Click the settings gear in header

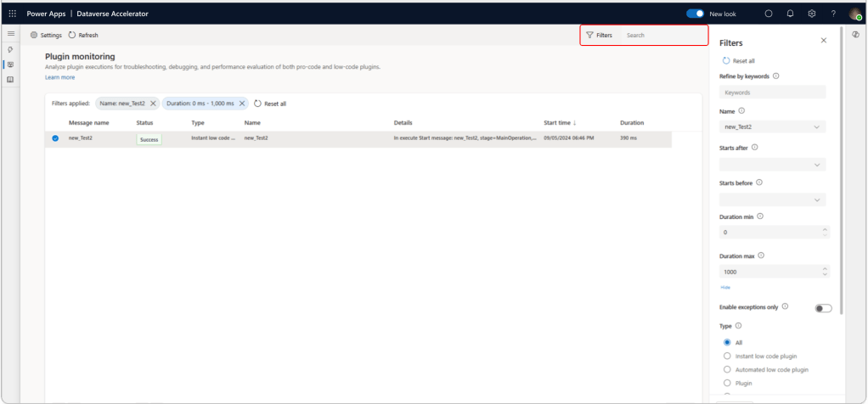tap(812, 14)
